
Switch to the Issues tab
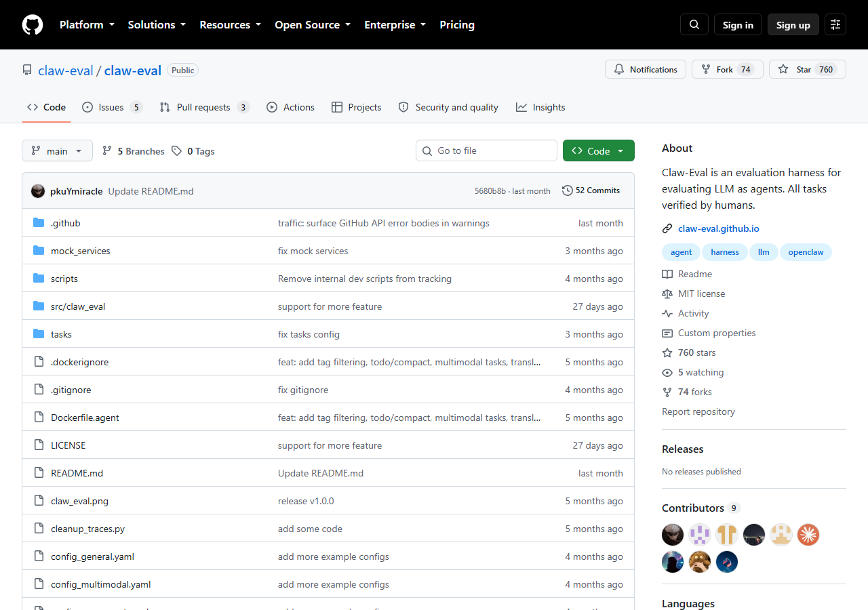(x=112, y=107)
